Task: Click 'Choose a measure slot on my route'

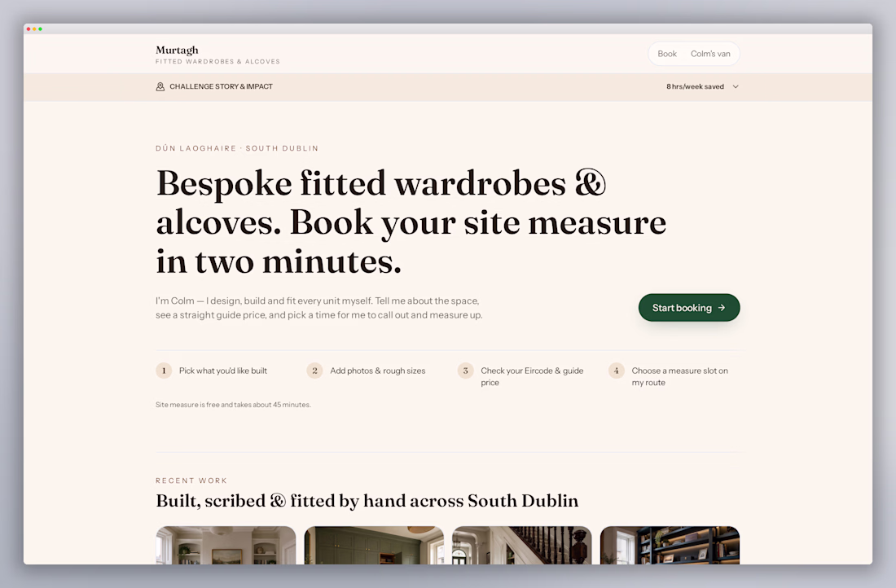Action: click(x=680, y=376)
